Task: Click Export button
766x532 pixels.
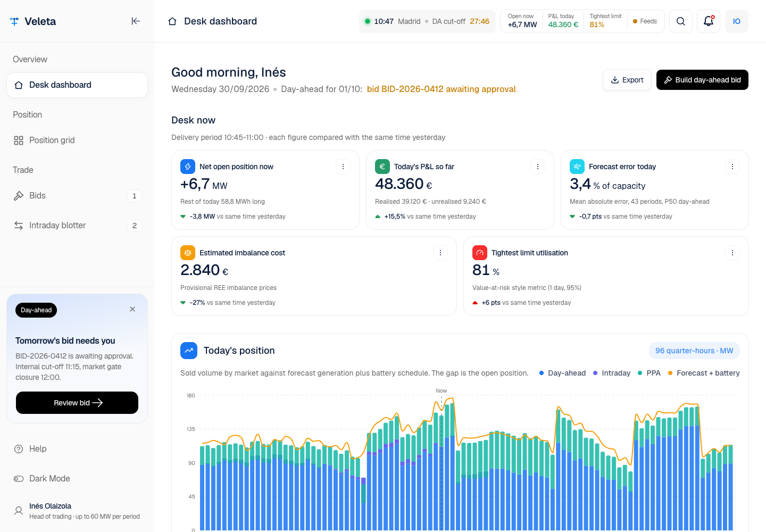Action: pos(627,80)
